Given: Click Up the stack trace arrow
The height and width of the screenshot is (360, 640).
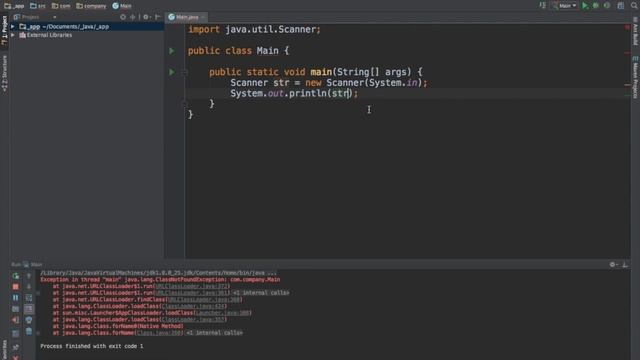Looking at the screenshot, I should point(29,276).
